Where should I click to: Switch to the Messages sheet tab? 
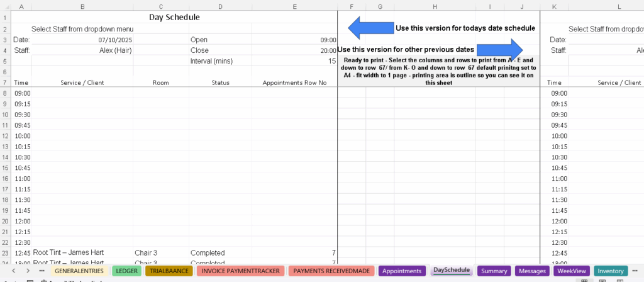click(x=532, y=271)
